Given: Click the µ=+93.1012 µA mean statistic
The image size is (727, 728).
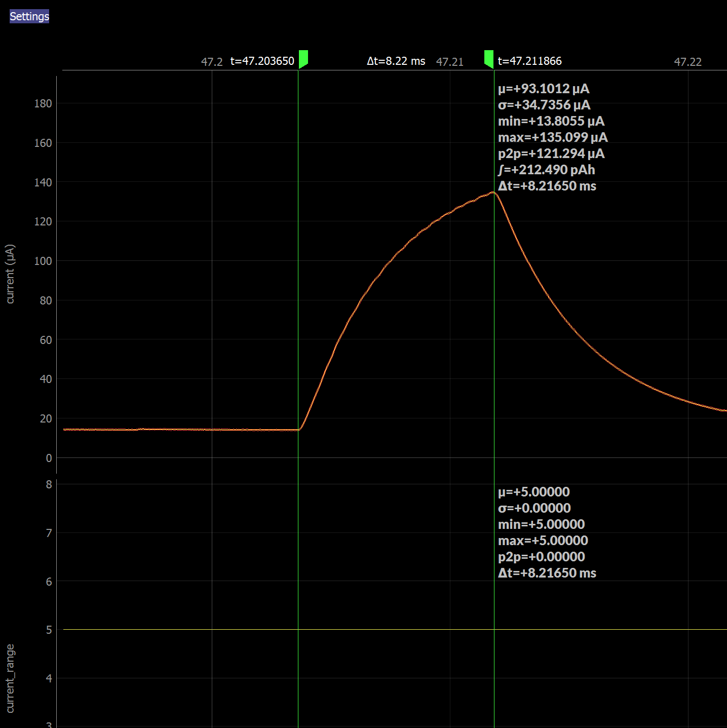Looking at the screenshot, I should [544, 89].
